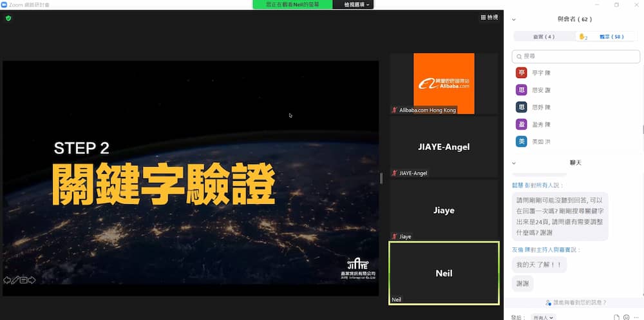Select the slide pen tool icon
The image size is (644, 320).
coord(15,280)
